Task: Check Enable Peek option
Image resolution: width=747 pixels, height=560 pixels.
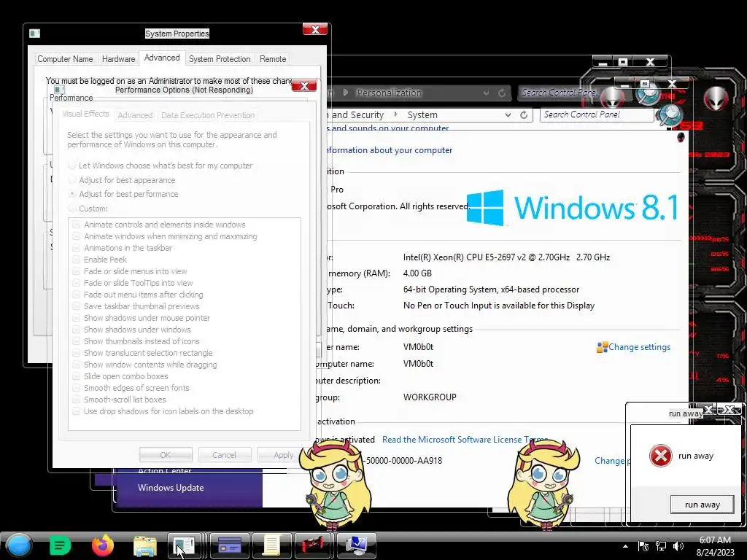Action: click(x=76, y=260)
